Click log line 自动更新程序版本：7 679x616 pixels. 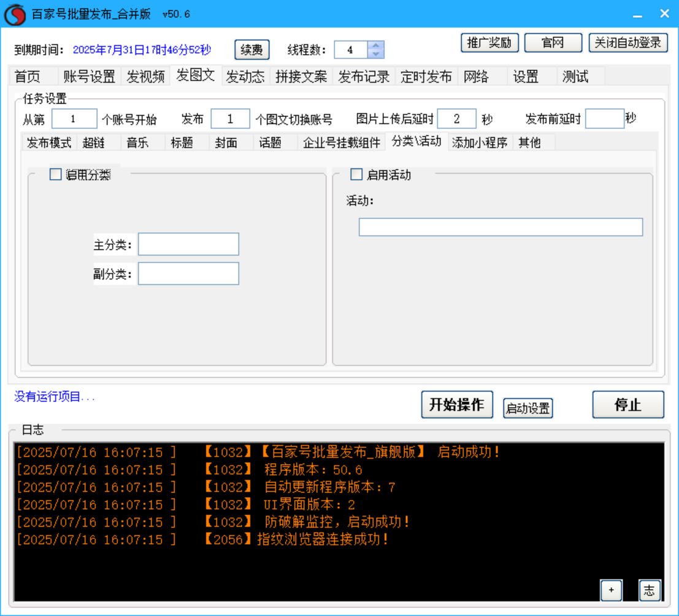pos(330,487)
